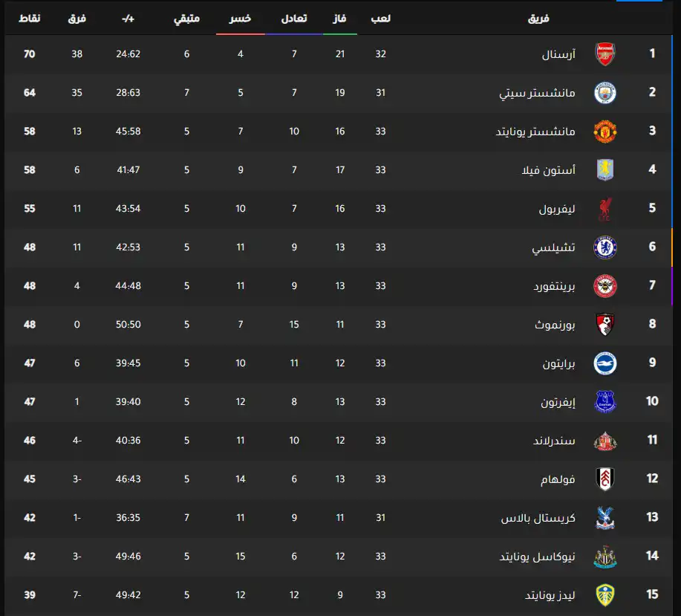The height and width of the screenshot is (616, 681).
Task: Click the Leeds United club crest
Action: coord(605,595)
